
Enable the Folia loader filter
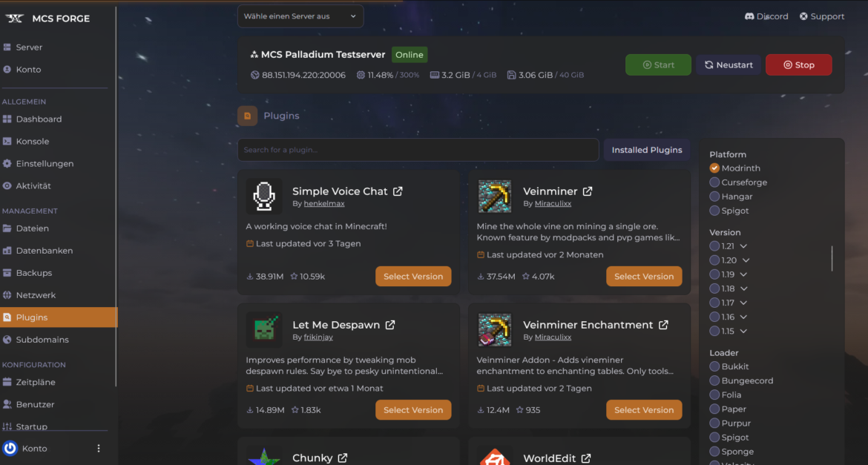714,395
